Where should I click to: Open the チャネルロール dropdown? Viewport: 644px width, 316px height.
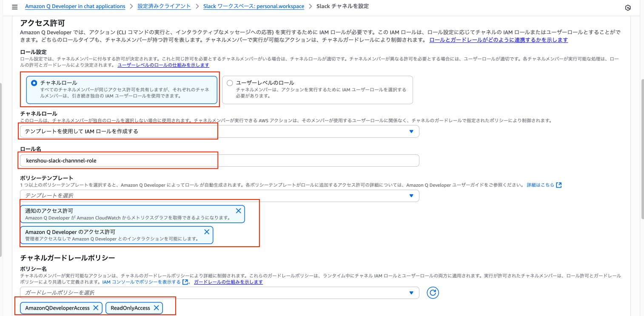pos(219,131)
